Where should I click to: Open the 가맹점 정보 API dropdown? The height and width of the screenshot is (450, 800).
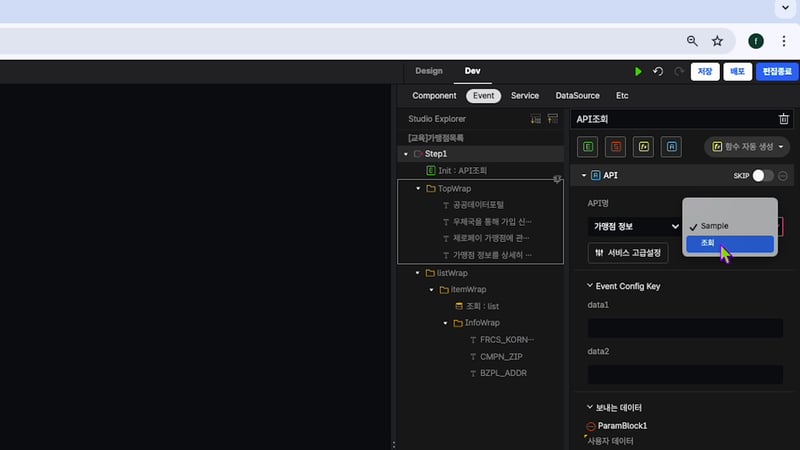[635, 227]
